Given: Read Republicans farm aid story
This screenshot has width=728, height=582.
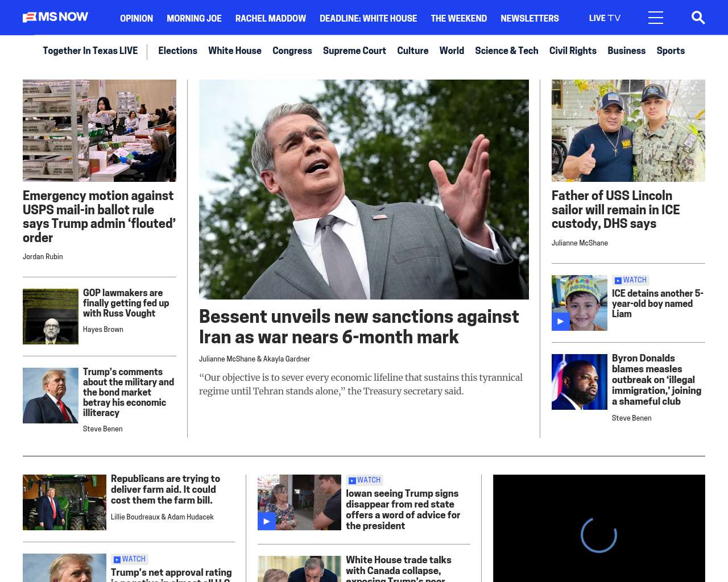Looking at the screenshot, I should pyautogui.click(x=166, y=489).
